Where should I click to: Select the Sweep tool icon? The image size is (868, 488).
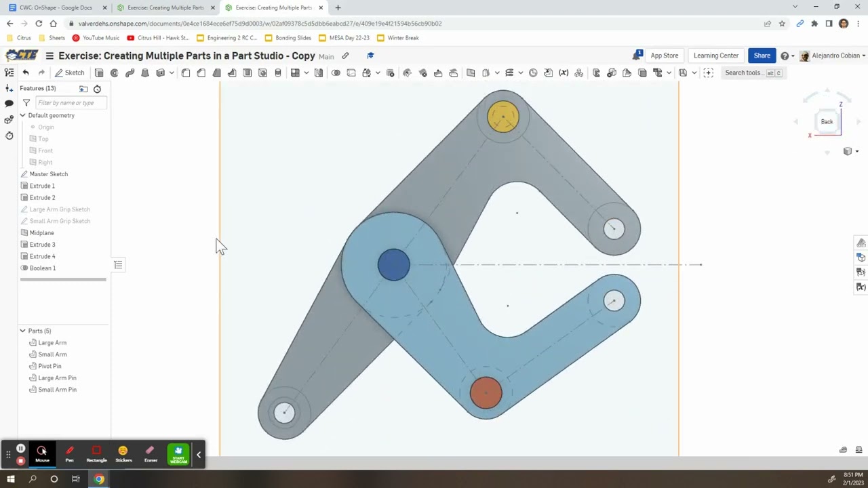[x=130, y=73]
